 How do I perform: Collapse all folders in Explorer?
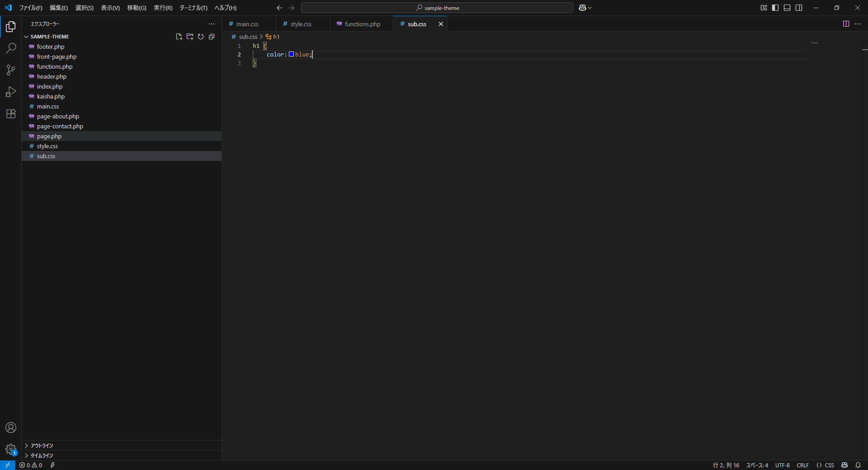pyautogui.click(x=212, y=37)
